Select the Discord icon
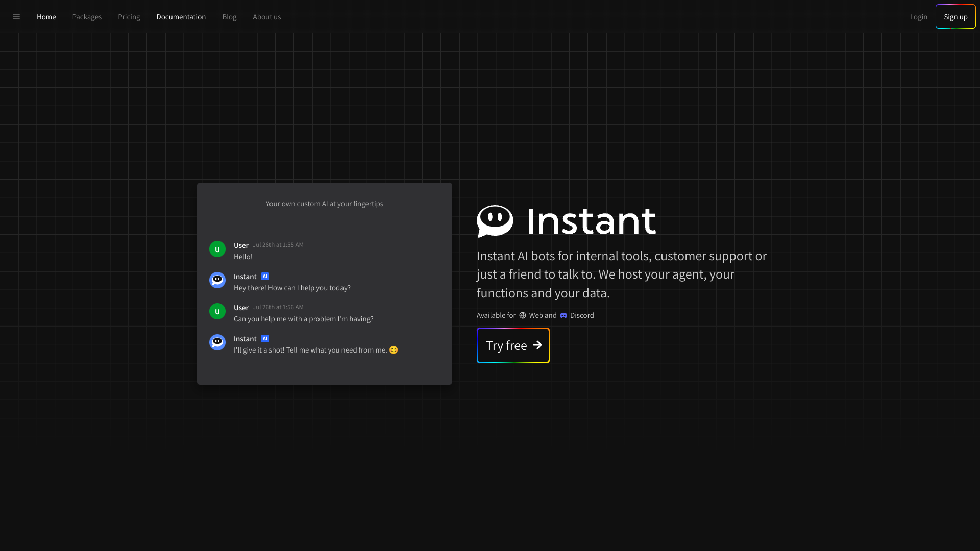This screenshot has height=551, width=980. click(562, 315)
